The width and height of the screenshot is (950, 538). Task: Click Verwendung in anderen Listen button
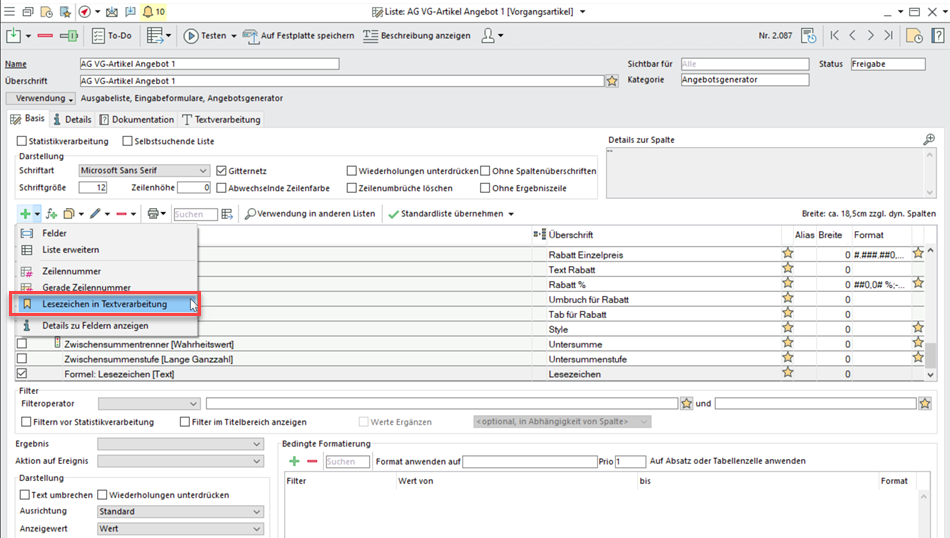[x=309, y=214]
